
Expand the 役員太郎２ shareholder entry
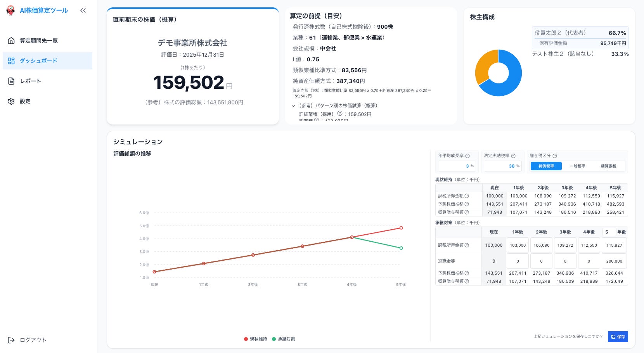[x=580, y=33]
